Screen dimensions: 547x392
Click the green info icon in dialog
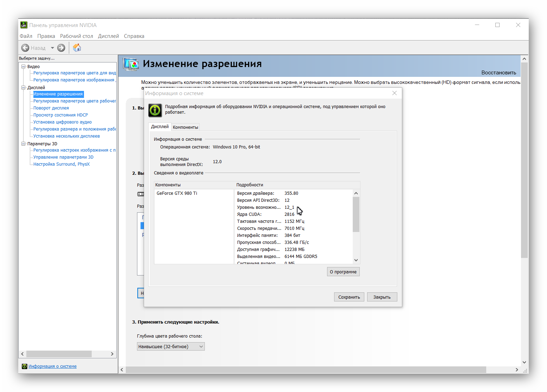155,110
